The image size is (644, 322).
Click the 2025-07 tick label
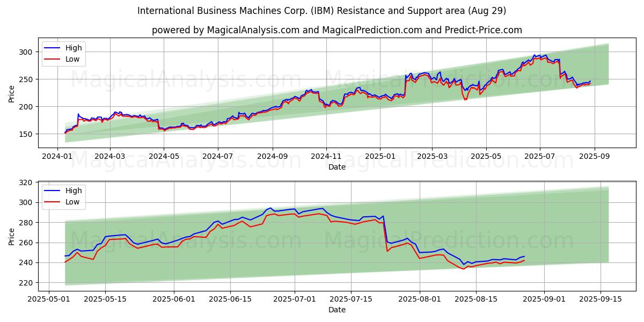[539, 157]
